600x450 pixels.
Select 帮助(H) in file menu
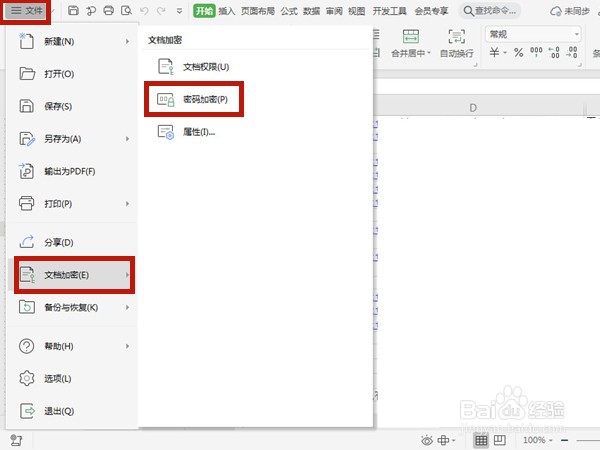point(72,346)
